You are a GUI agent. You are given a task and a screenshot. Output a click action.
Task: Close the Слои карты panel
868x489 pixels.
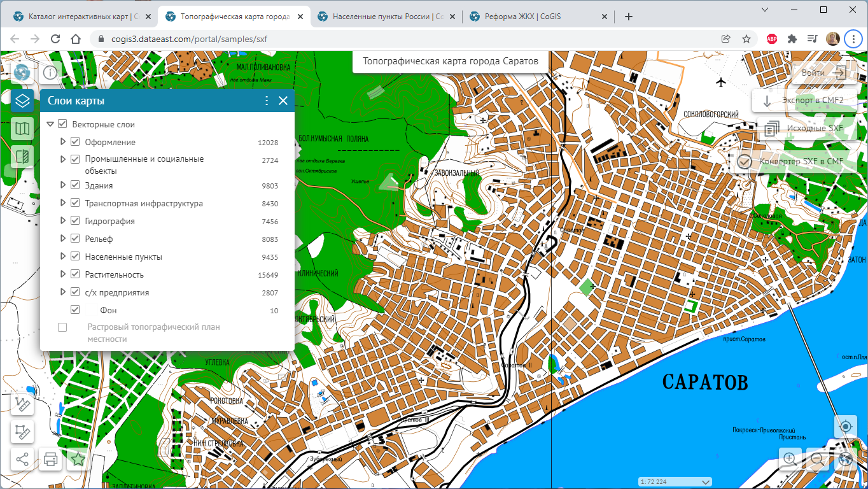[283, 101]
